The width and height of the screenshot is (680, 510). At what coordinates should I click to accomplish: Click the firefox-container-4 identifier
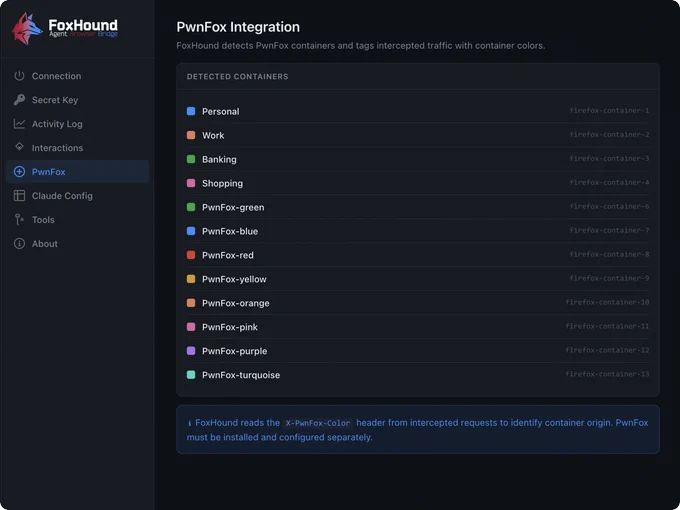609,182
